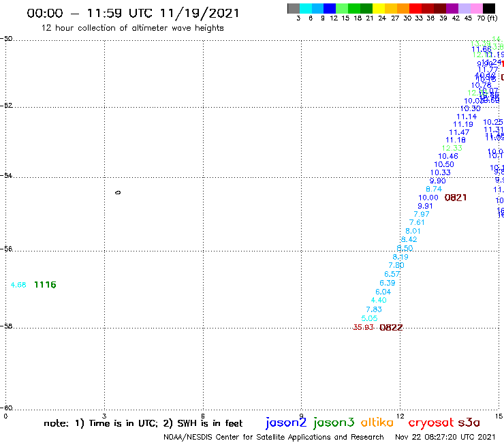Viewport: 504px width, 443px height.
Task: Click the 10.33 wave height value
Action: 441,172
